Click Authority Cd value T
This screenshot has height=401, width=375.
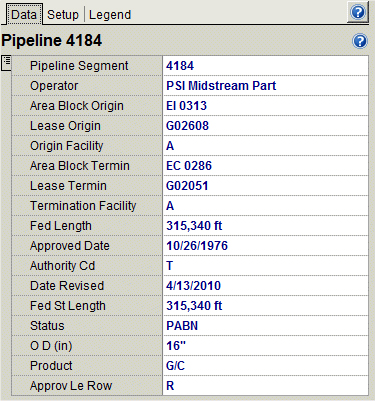(x=170, y=266)
